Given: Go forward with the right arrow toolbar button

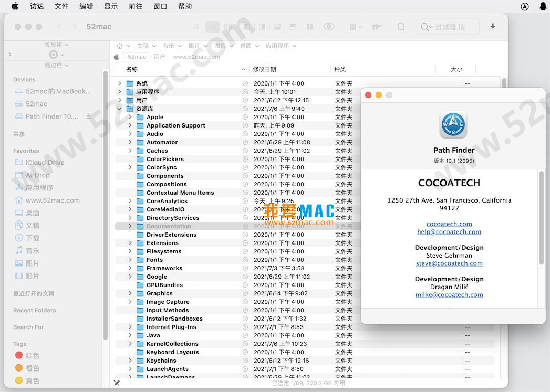Looking at the screenshot, I should (75, 27).
